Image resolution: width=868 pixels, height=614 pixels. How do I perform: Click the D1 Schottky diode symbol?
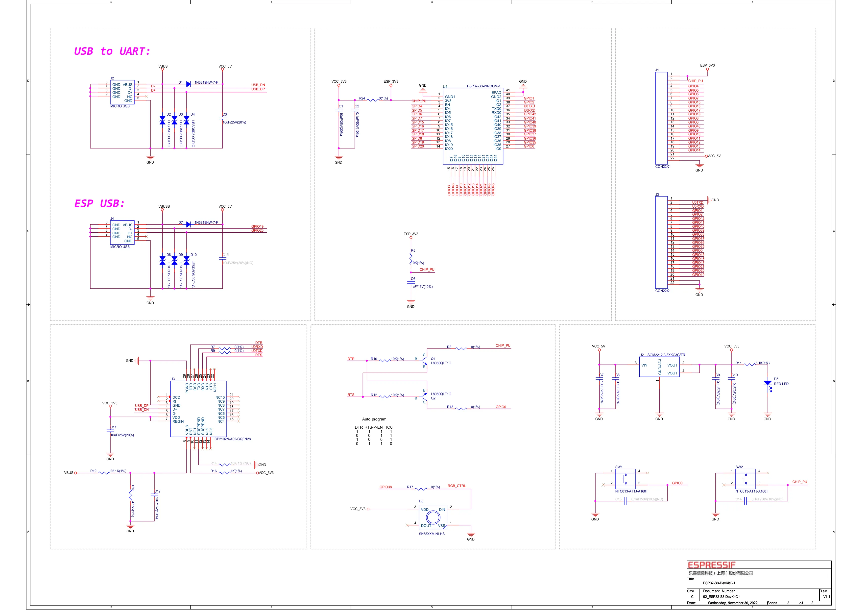click(x=188, y=84)
